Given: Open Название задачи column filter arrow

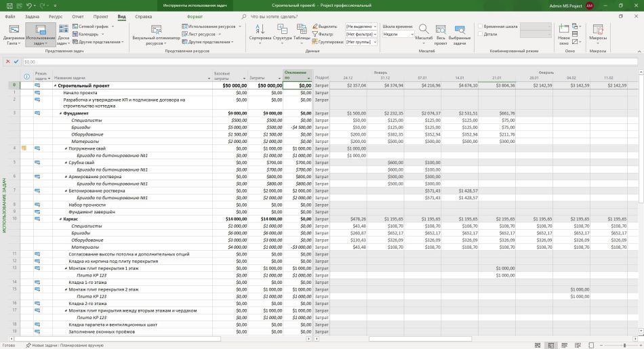Looking at the screenshot, I should (209, 78).
